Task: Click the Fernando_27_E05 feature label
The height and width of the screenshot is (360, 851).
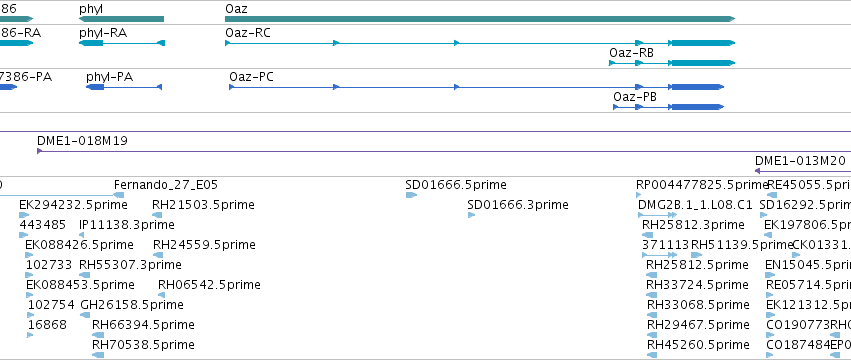Action: [x=166, y=185]
